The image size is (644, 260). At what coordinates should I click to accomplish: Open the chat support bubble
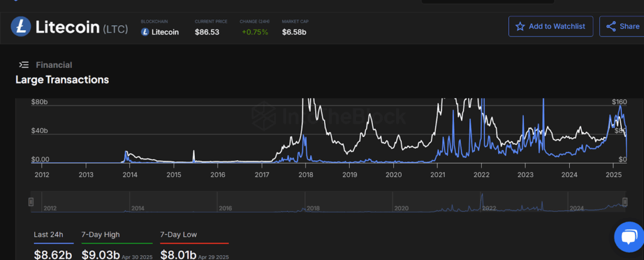(629, 237)
